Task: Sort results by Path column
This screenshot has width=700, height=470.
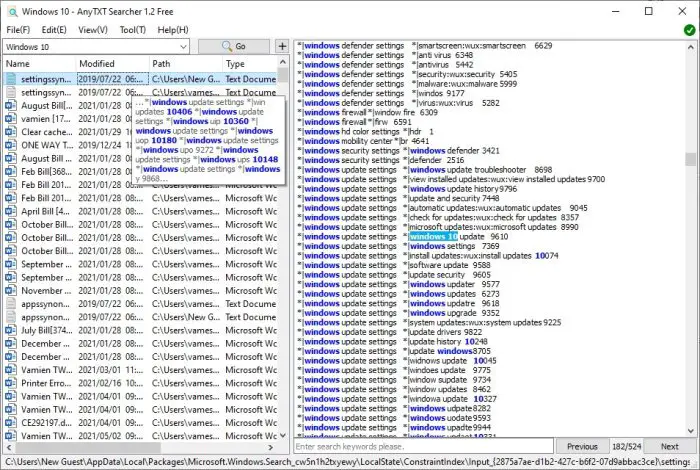Action: 185,63
